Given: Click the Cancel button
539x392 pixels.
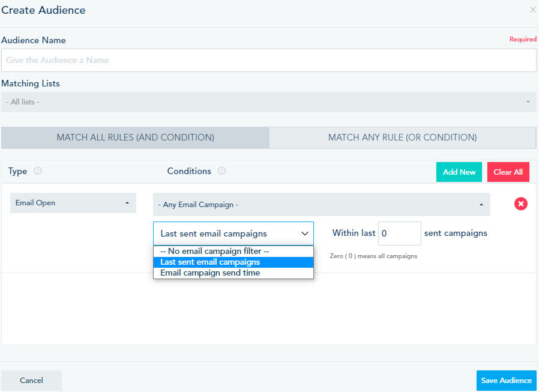Looking at the screenshot, I should 31,381.
